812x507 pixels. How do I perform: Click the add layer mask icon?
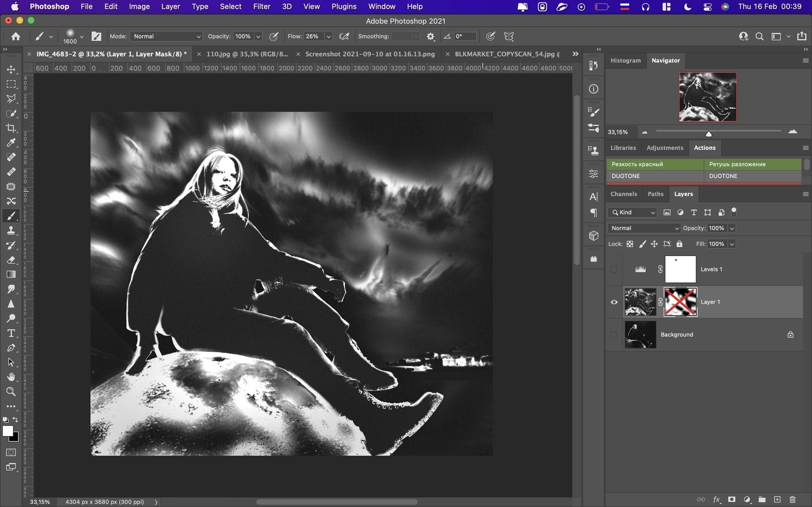click(x=732, y=499)
